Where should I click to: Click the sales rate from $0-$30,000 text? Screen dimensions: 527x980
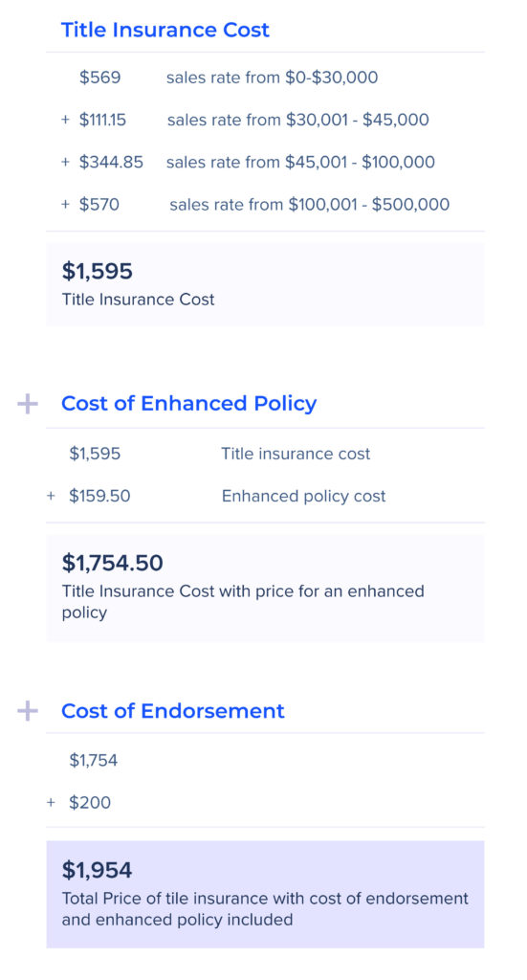click(273, 78)
